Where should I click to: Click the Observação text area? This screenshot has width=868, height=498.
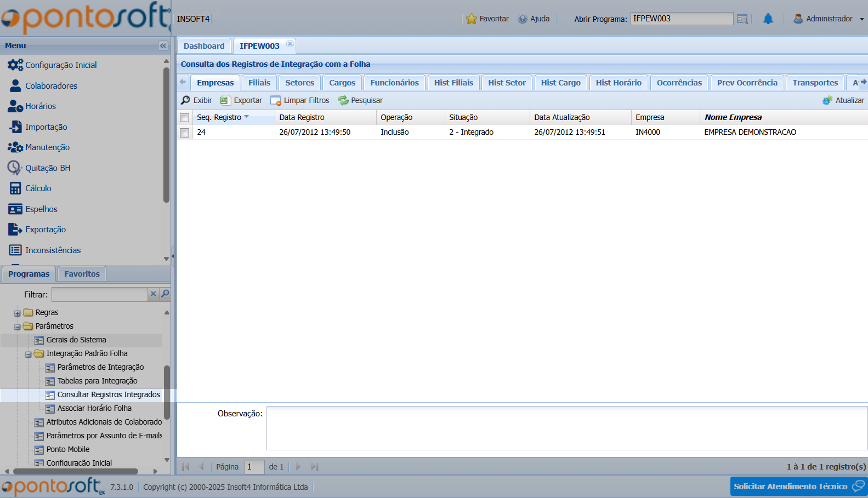click(x=566, y=428)
